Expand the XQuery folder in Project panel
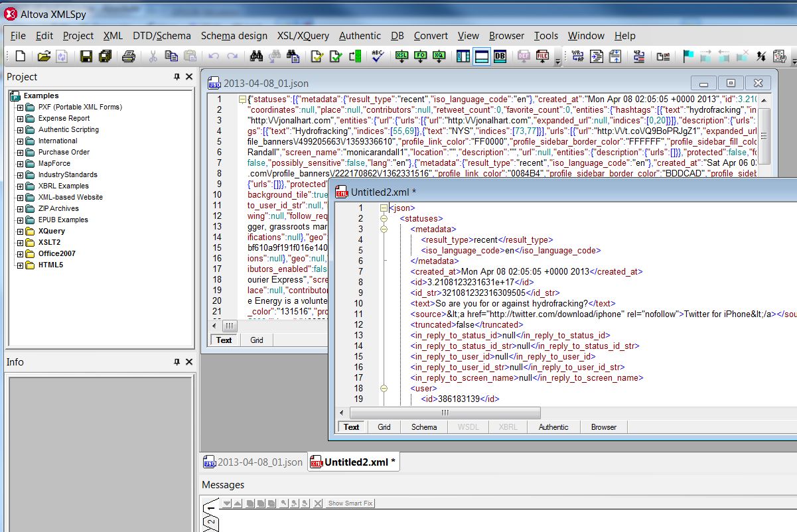The width and height of the screenshot is (797, 532). coord(21,230)
